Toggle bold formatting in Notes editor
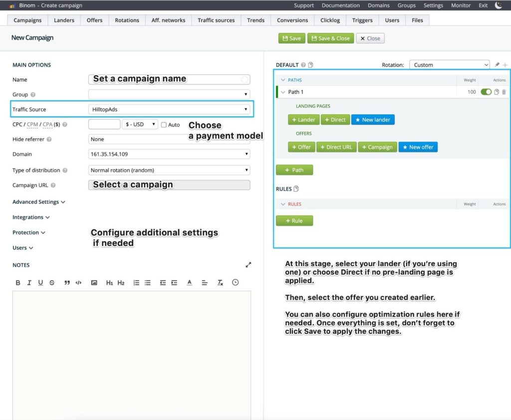The image size is (511, 420). point(18,283)
